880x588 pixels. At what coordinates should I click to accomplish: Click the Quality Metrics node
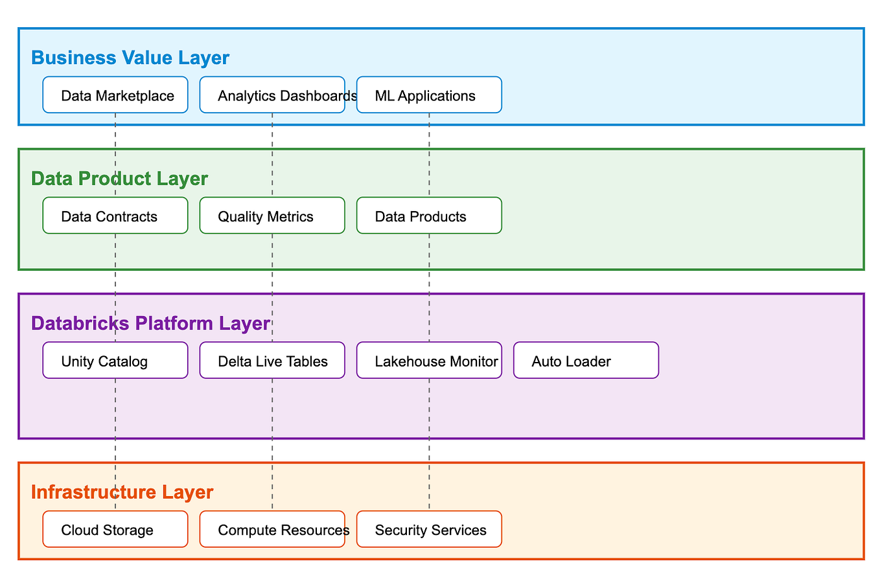pos(272,216)
